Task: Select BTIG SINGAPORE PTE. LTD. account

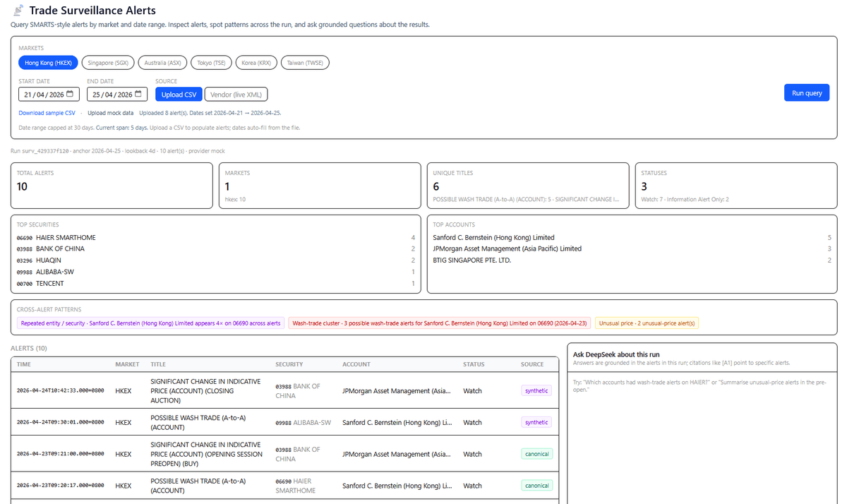Action: tap(632, 260)
